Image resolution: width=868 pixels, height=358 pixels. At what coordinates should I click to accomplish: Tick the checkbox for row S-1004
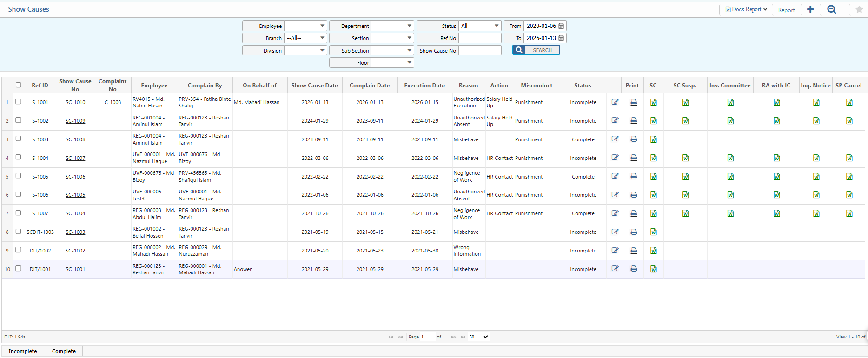[x=19, y=157]
